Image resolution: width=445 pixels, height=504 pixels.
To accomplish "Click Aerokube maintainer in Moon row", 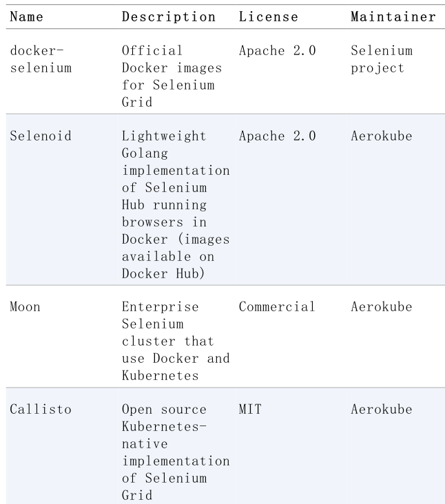I will 382,306.
